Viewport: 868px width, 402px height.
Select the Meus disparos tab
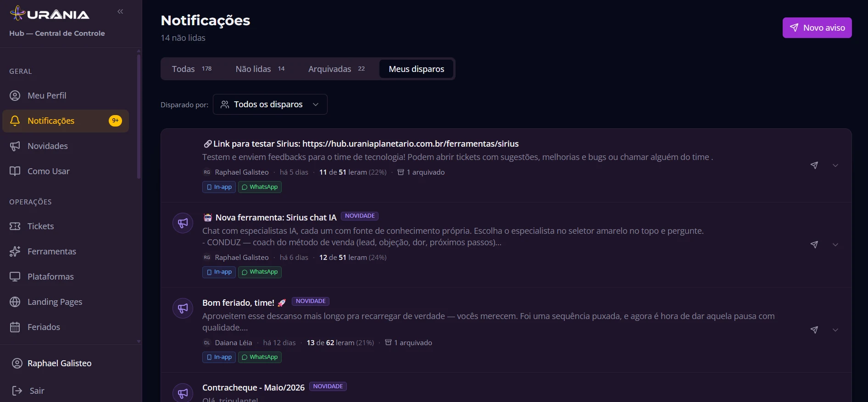coord(416,69)
